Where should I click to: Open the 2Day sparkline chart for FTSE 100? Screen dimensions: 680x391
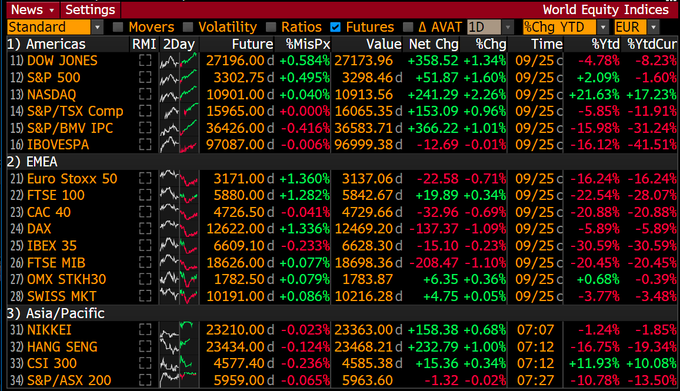(x=179, y=196)
